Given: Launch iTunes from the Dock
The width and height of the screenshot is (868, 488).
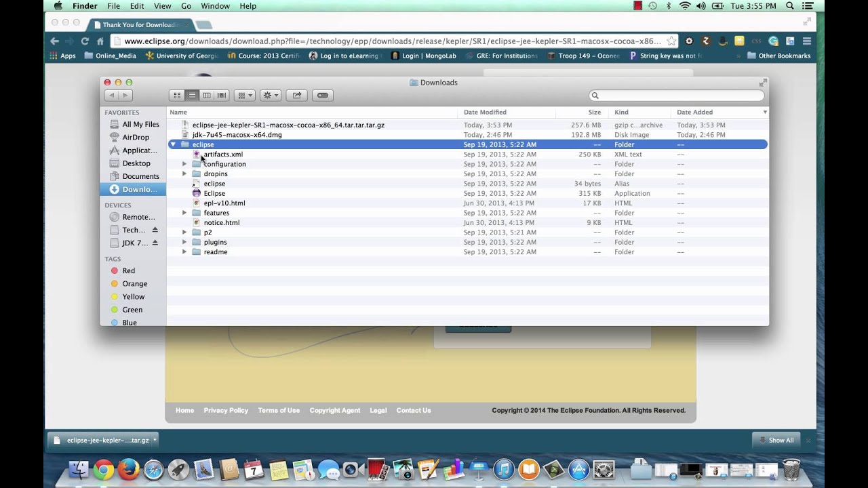Looking at the screenshot, I should coord(505,468).
